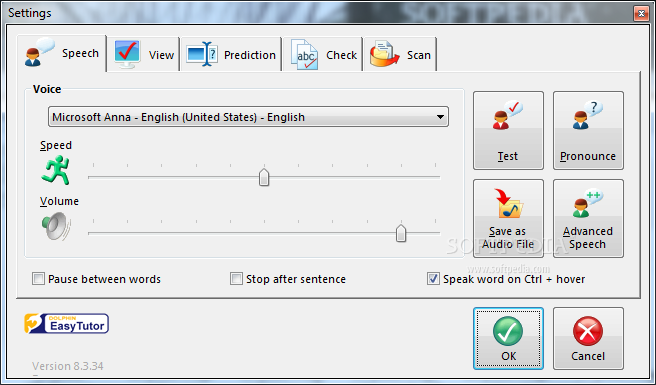
Task: Open the Scan tab
Action: pos(400,55)
